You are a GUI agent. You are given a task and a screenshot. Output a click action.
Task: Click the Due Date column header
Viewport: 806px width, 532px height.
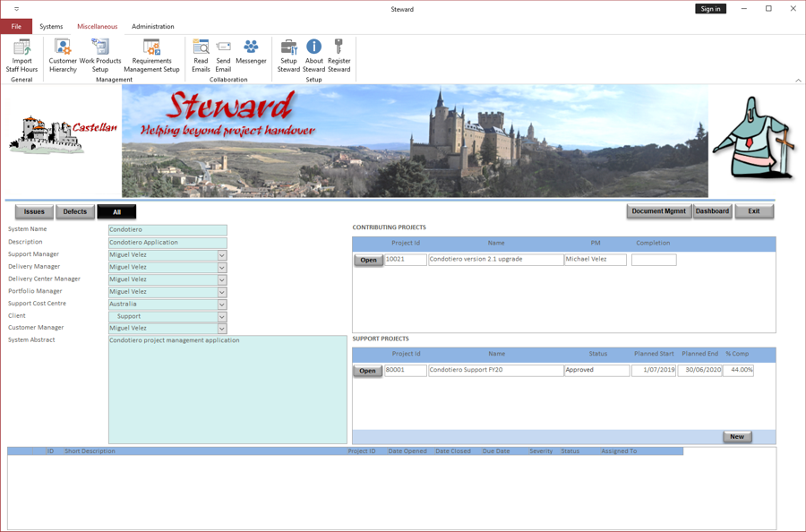coord(496,451)
